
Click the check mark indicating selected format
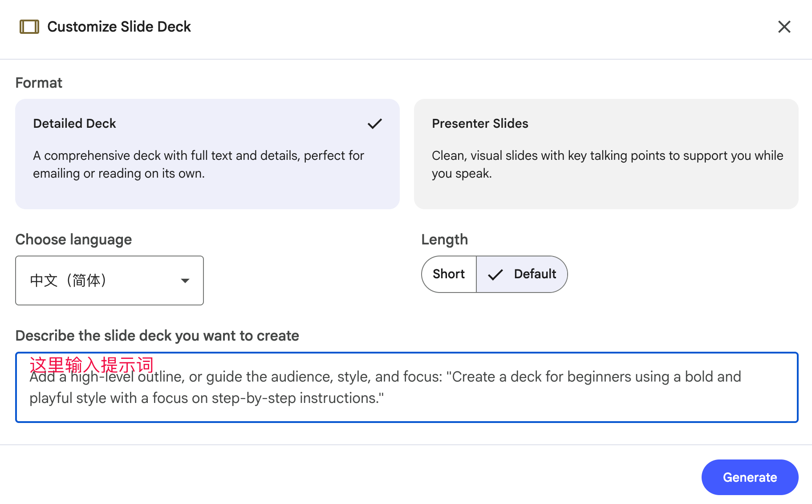pyautogui.click(x=375, y=124)
